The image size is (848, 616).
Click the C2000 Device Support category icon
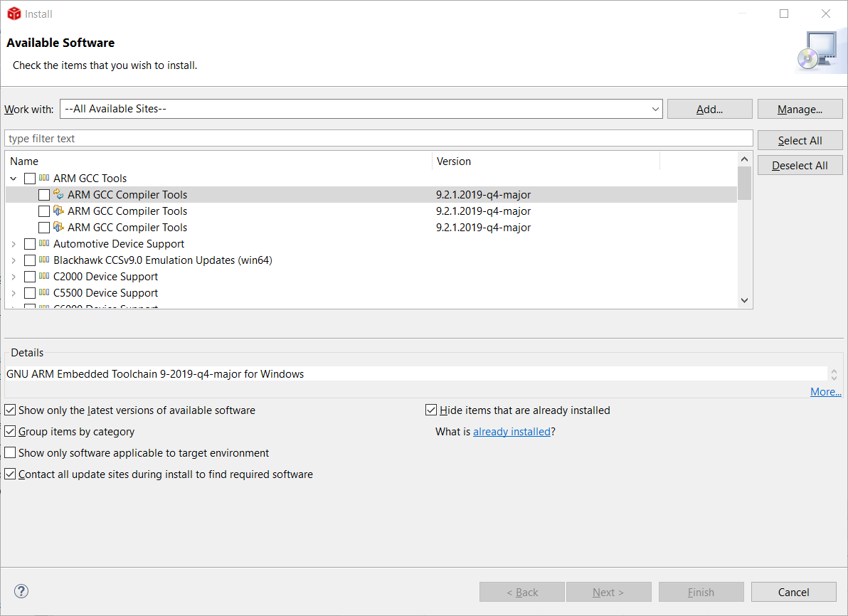tap(44, 277)
